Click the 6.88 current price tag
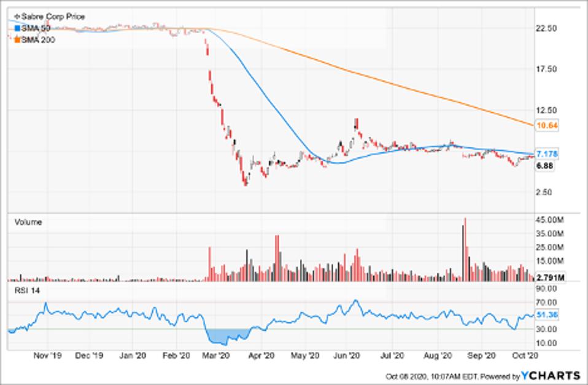The image size is (588, 385). 545,165
